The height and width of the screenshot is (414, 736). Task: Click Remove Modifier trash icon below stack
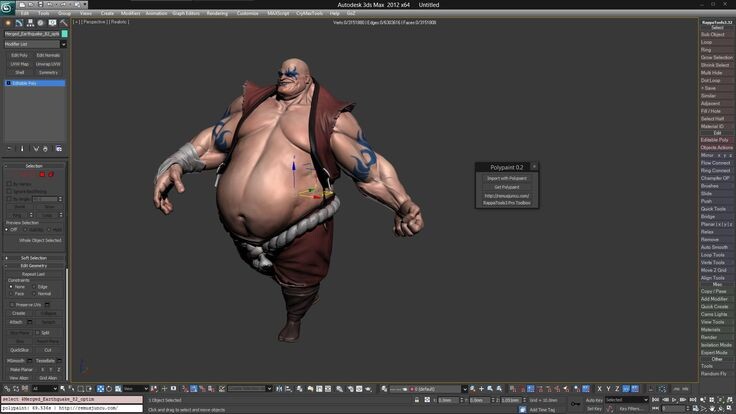pyautogui.click(x=46, y=149)
